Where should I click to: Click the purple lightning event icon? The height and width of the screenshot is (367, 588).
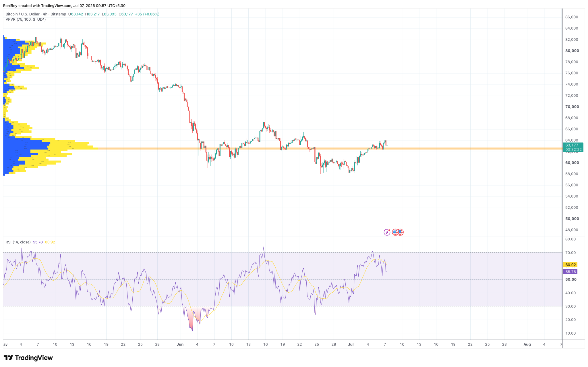coord(387,232)
